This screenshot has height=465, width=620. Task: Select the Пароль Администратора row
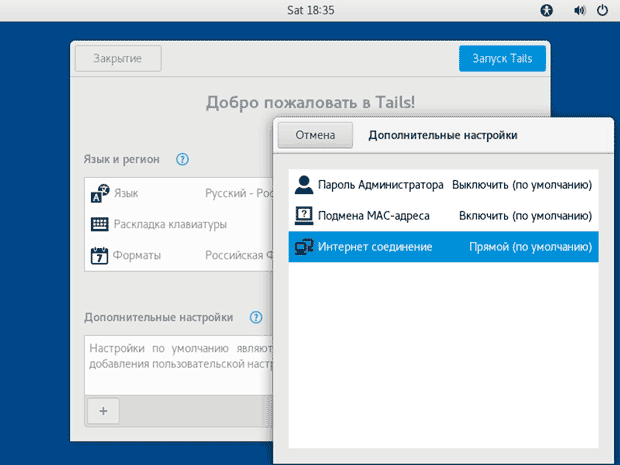443,185
